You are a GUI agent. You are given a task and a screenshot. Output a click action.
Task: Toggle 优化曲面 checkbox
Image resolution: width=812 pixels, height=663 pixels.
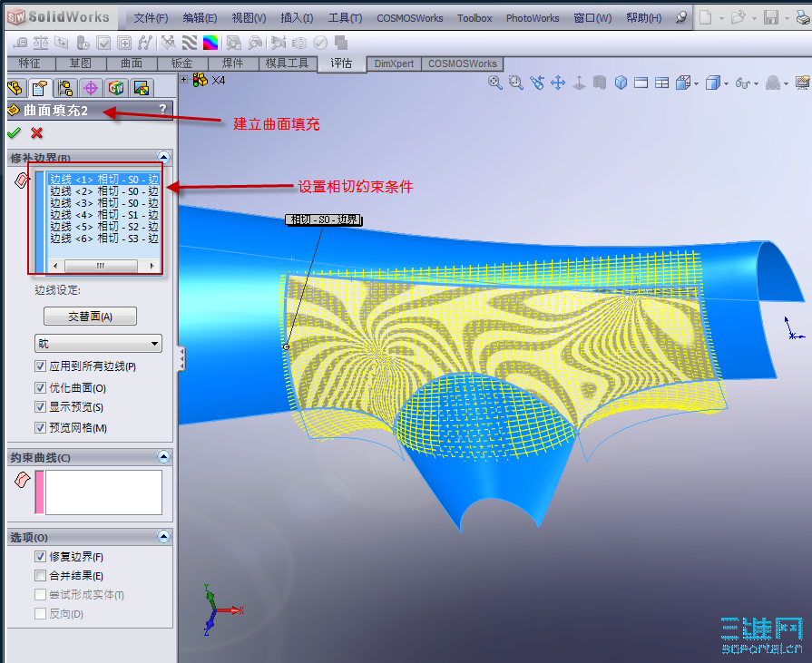[40, 387]
